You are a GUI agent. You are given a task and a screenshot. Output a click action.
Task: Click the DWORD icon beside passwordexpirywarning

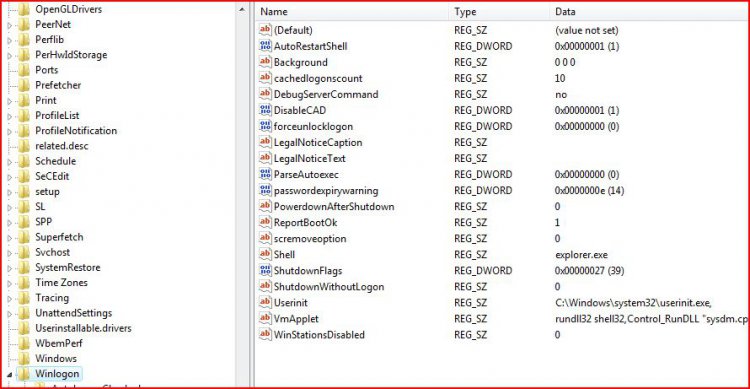tap(265, 190)
